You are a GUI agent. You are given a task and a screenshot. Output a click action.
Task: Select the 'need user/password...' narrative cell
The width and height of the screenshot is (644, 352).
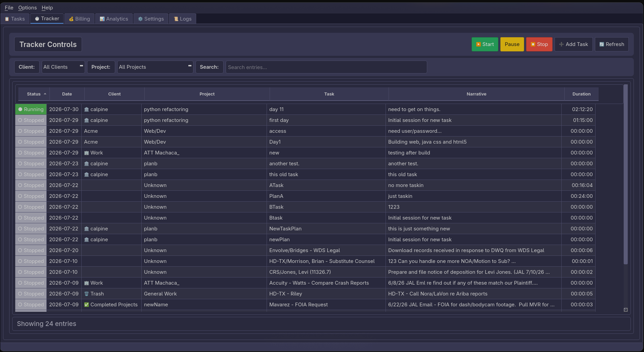473,131
